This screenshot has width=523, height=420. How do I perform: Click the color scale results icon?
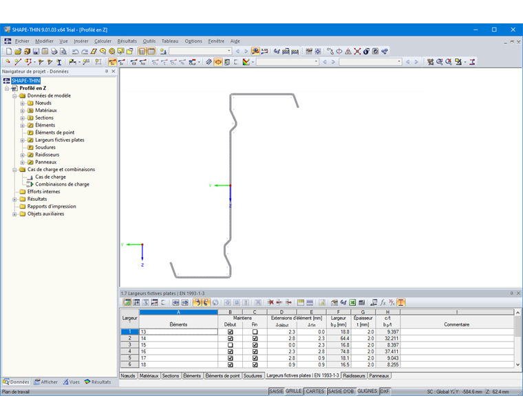[246, 62]
